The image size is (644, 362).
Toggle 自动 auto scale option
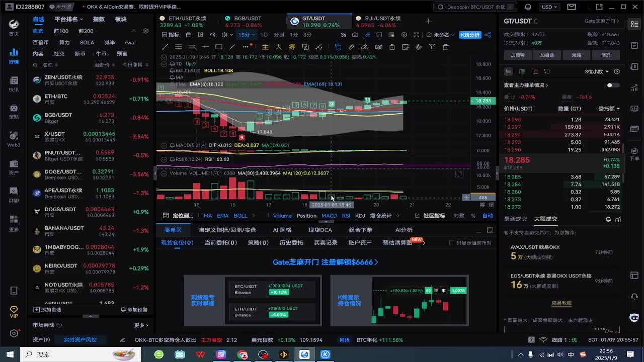coord(488,216)
